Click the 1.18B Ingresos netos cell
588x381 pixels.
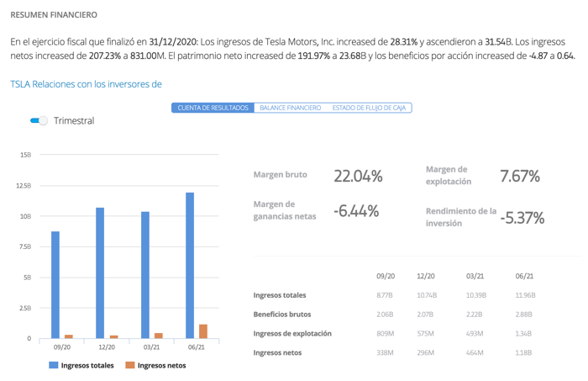pos(523,353)
